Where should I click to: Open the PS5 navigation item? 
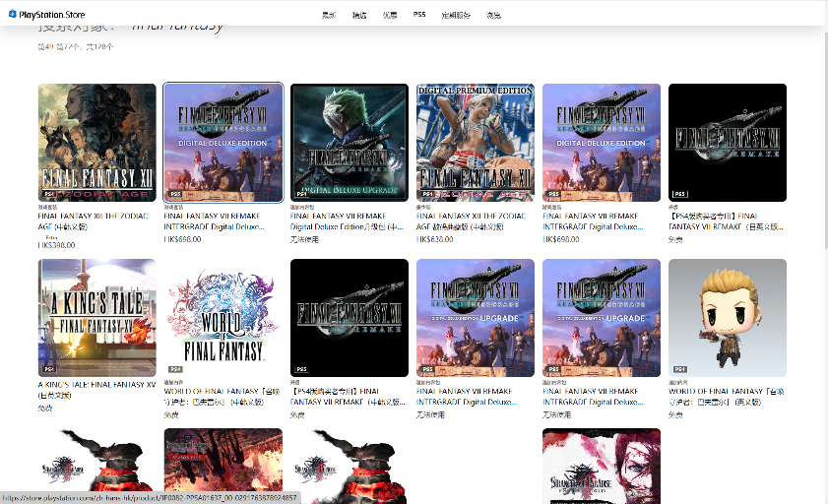click(x=419, y=15)
